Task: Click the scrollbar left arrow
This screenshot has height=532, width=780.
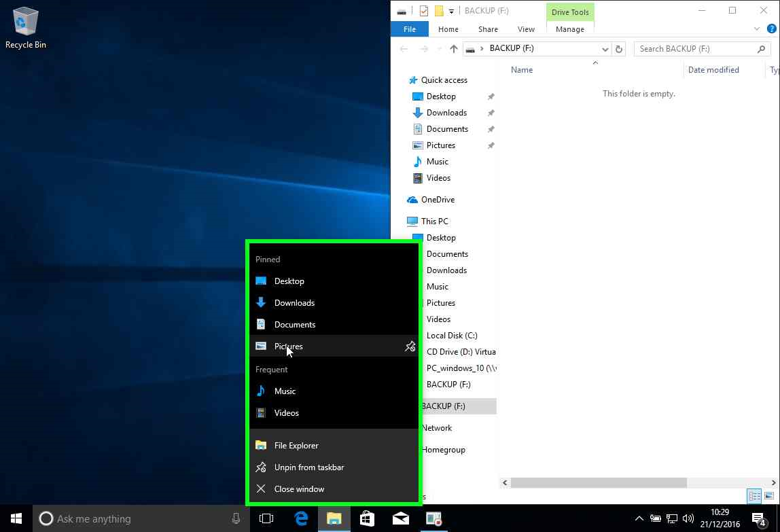Action: tap(505, 482)
